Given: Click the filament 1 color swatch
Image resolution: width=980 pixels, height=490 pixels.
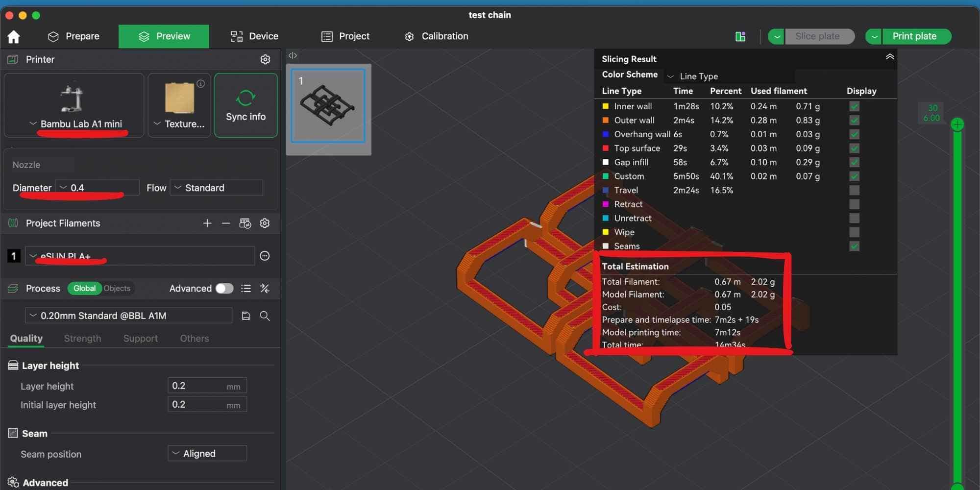Looking at the screenshot, I should coord(14,256).
